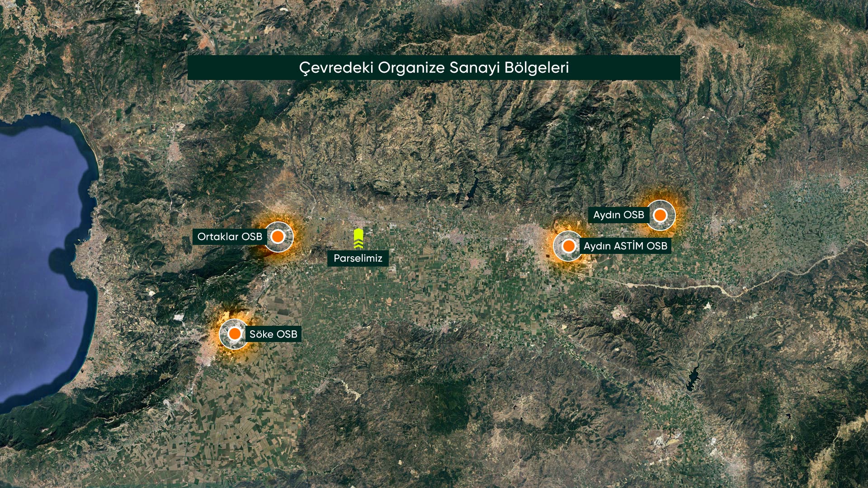
Task: Click the pale mining area south of Aydın ASTİM
Action: tap(618, 312)
